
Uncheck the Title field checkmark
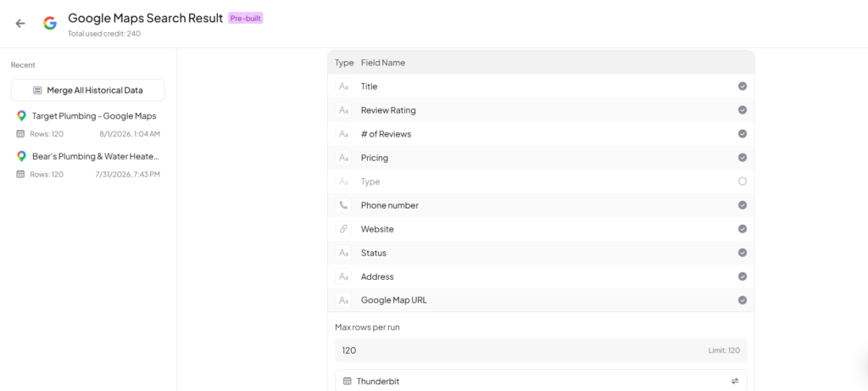(x=743, y=87)
